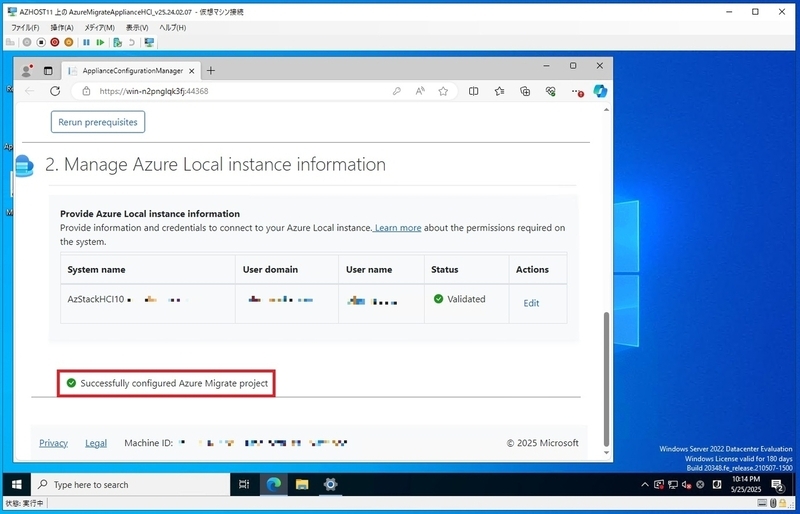Open the メディア(M) menu
The width and height of the screenshot is (800, 514).
[99, 28]
